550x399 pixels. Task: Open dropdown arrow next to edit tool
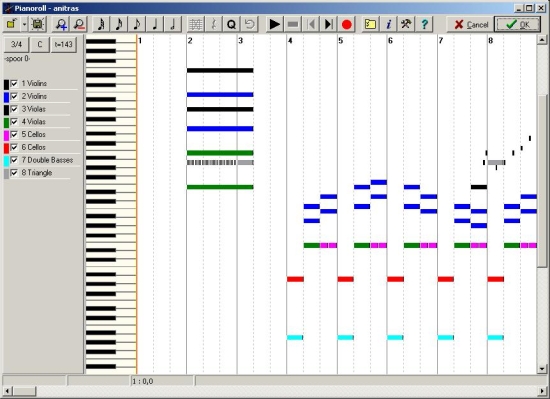tap(24, 24)
